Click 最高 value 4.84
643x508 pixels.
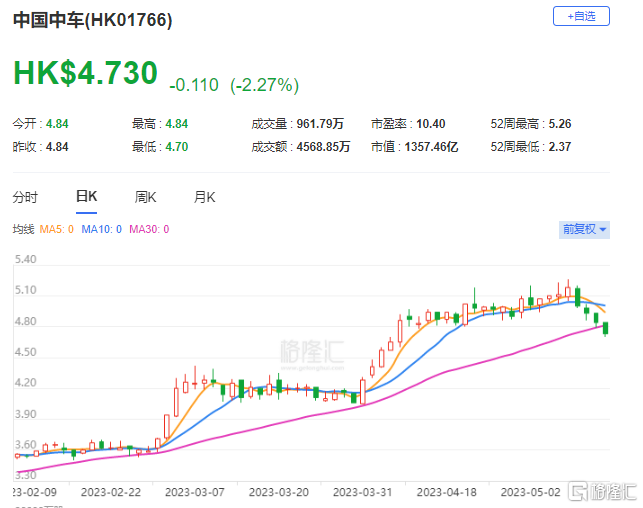[x=177, y=124]
